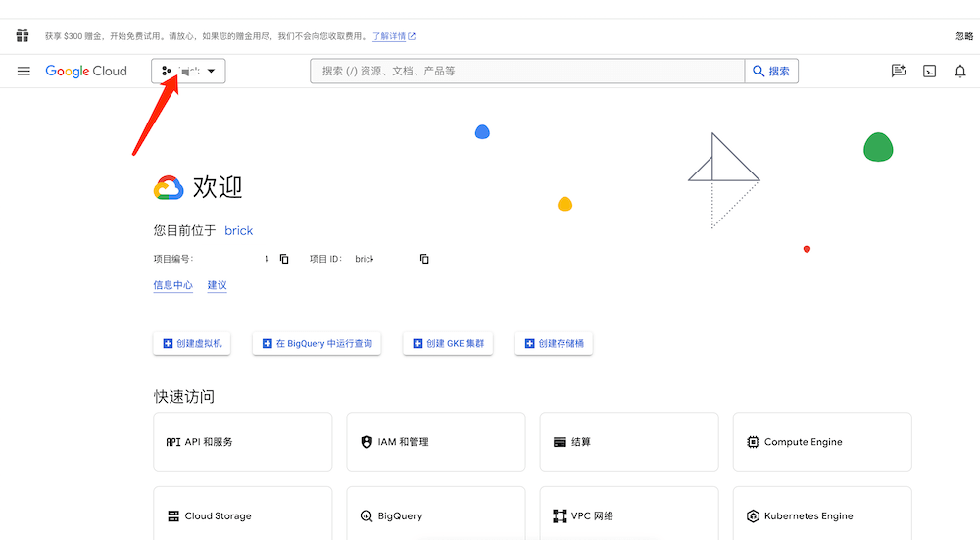Copy the project number
The image size is (980, 540).
pos(284,259)
